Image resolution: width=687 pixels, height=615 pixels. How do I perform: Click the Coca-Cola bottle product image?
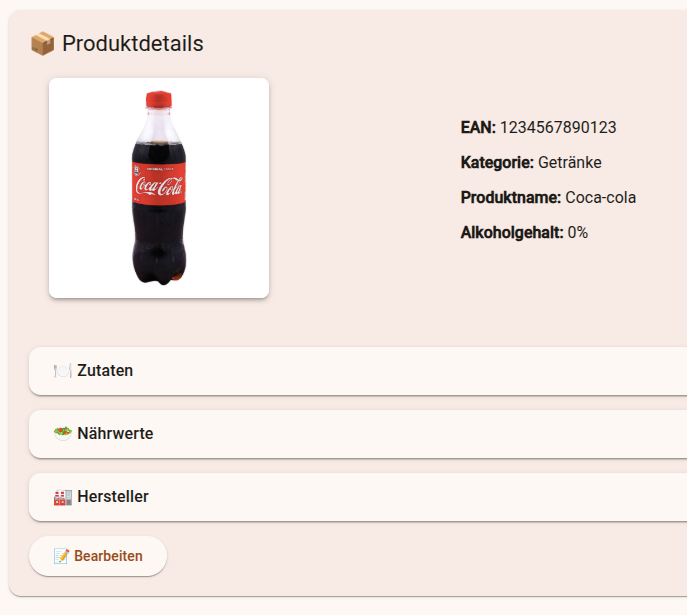coord(159,188)
